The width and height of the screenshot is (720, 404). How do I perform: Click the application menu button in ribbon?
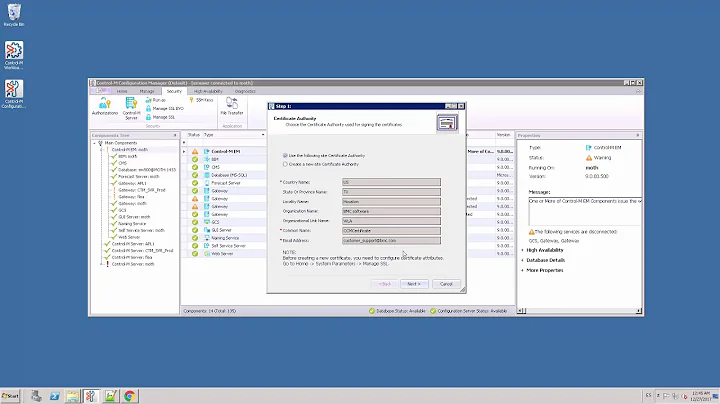(101, 91)
